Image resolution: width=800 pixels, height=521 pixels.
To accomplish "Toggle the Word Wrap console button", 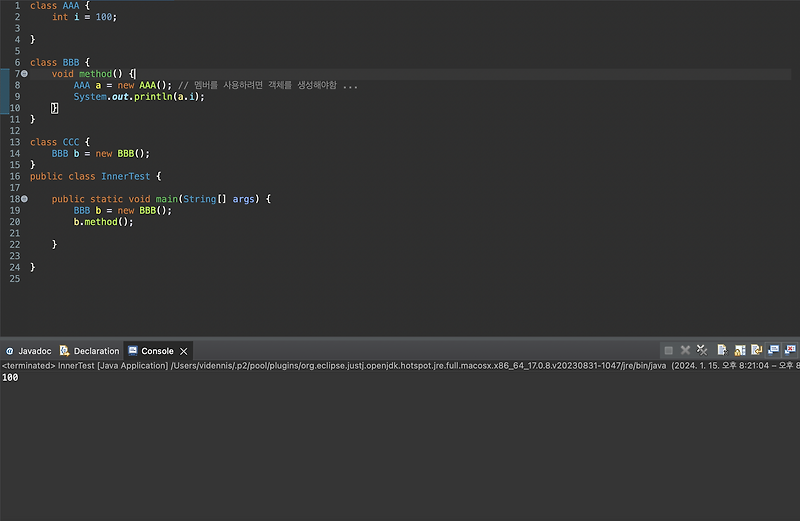I will pos(757,350).
